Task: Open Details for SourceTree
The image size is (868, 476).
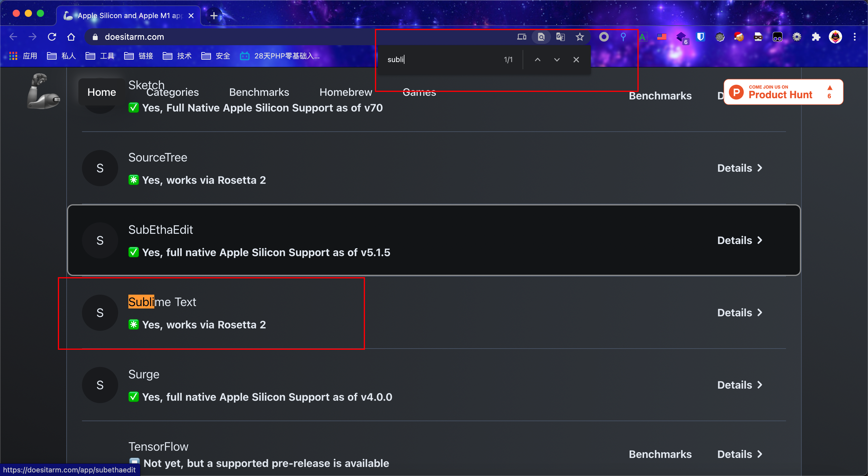Action: pyautogui.click(x=740, y=168)
